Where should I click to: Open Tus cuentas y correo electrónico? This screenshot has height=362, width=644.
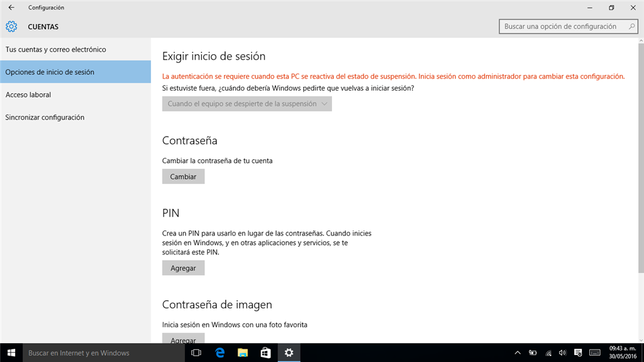click(75, 49)
